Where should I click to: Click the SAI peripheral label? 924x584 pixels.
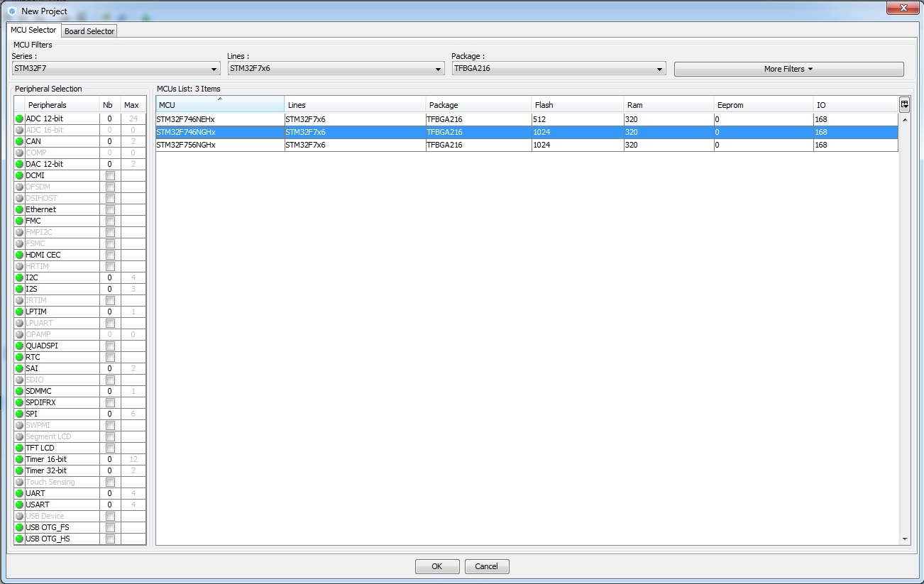(x=32, y=368)
